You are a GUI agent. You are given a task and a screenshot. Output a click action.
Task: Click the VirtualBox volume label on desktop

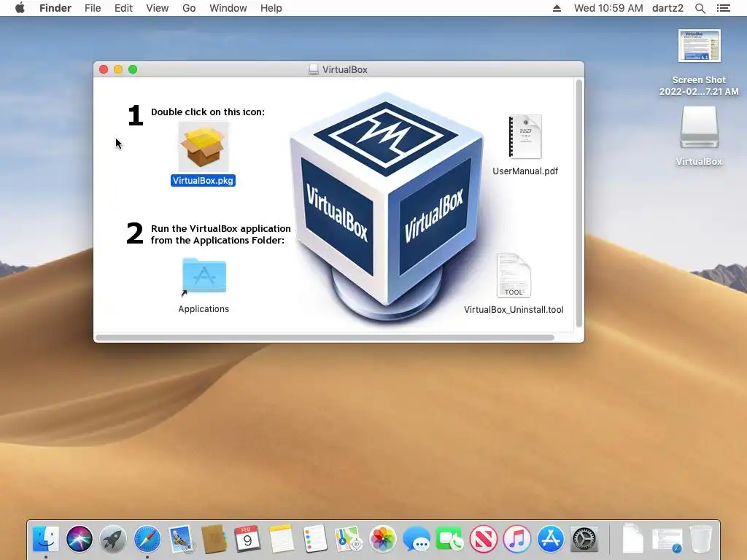[x=699, y=162]
